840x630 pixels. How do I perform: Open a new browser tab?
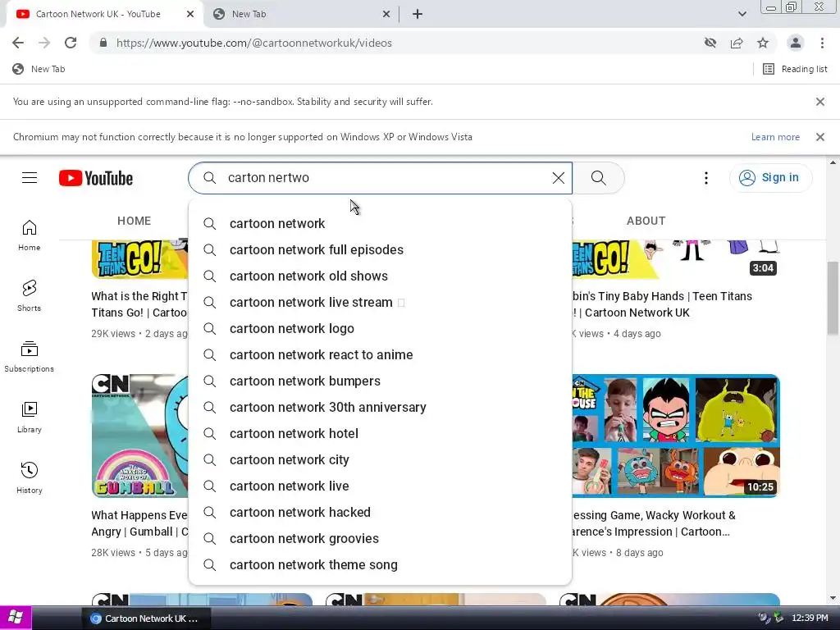tap(418, 15)
